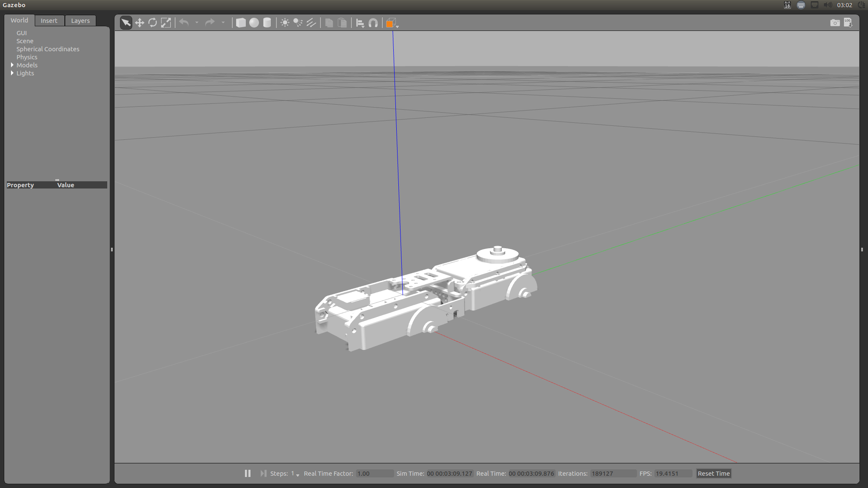Click the Iterations value field

[x=613, y=474]
